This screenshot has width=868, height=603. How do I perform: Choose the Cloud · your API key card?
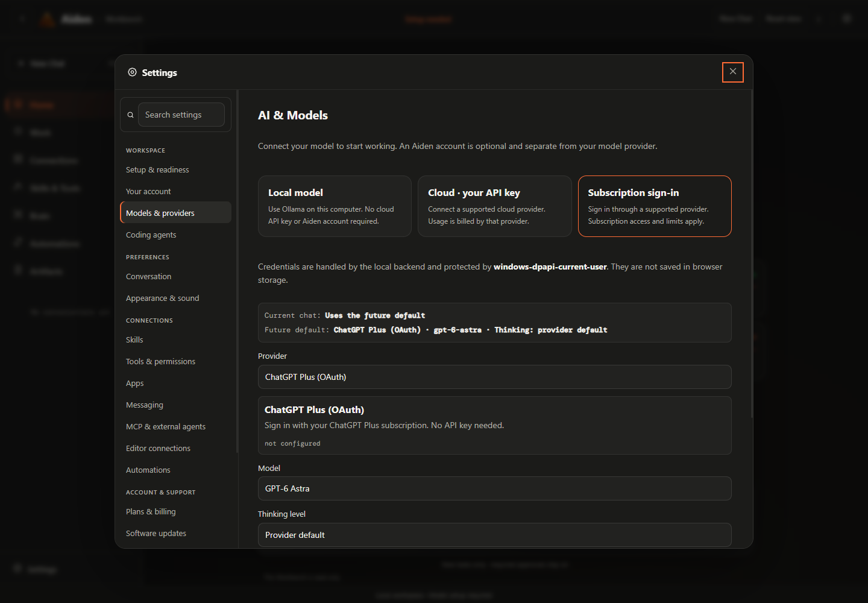click(495, 206)
